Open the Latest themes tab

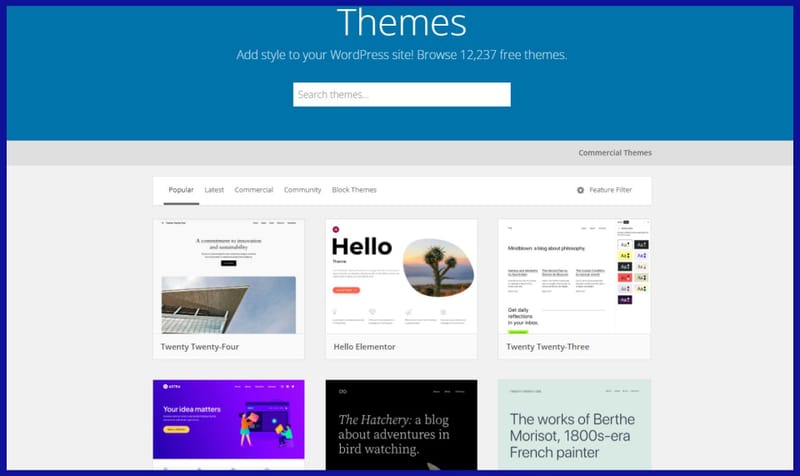(214, 190)
